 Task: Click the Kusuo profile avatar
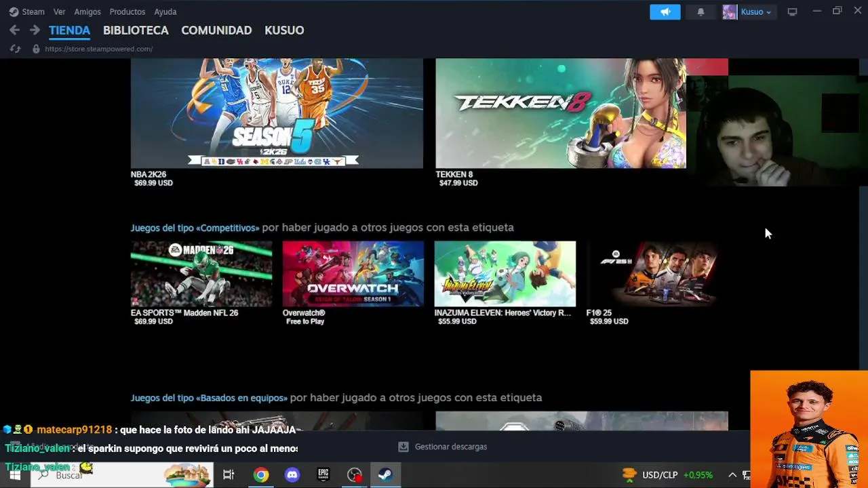[x=730, y=12]
